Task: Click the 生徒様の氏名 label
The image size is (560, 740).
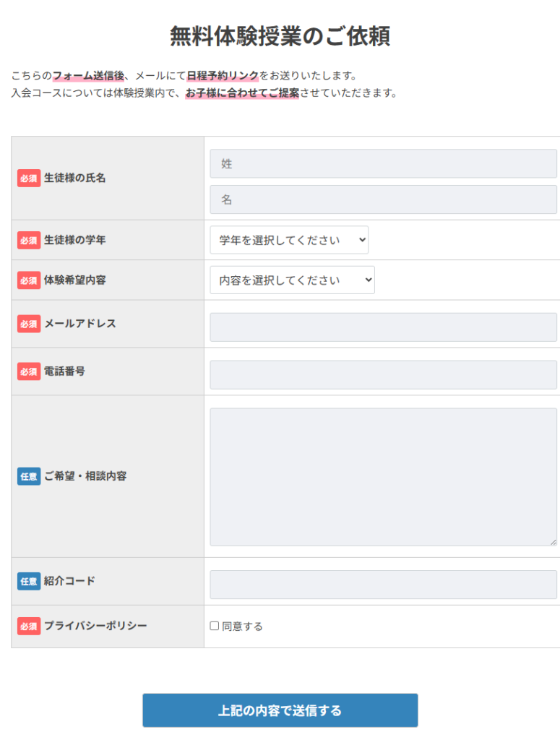Action: tap(74, 178)
